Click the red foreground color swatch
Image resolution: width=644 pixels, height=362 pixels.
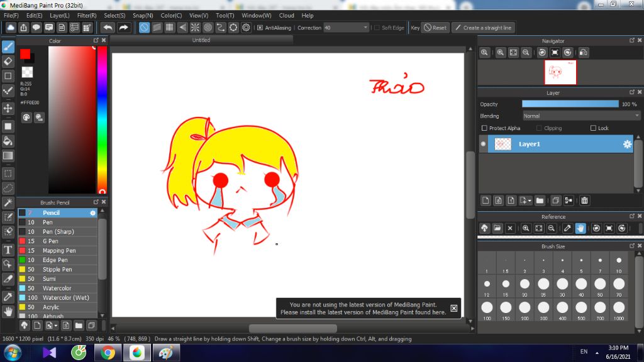pos(25,54)
